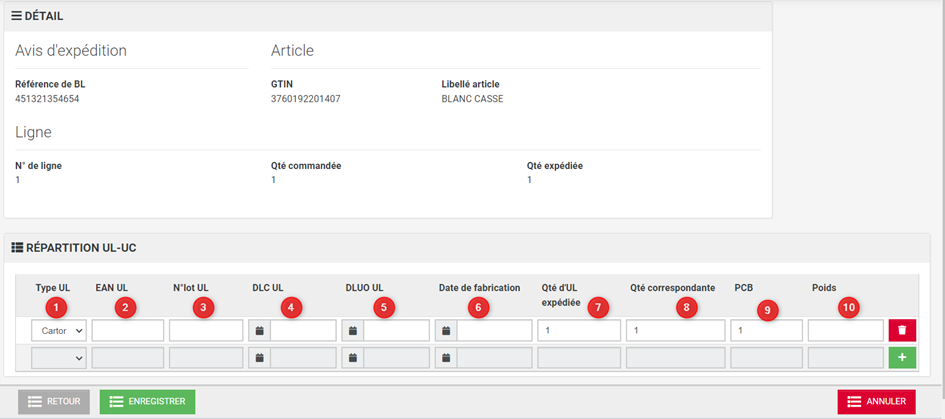This screenshot has height=419, width=945.
Task: Click the DLC UL calendar icon in second row
Action: 259,357
